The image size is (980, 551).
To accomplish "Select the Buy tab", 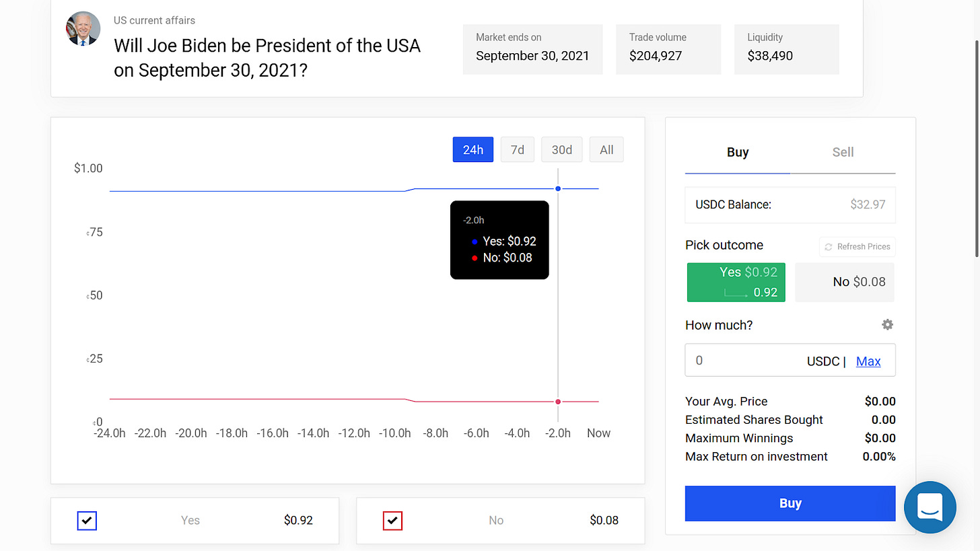I will pos(738,153).
